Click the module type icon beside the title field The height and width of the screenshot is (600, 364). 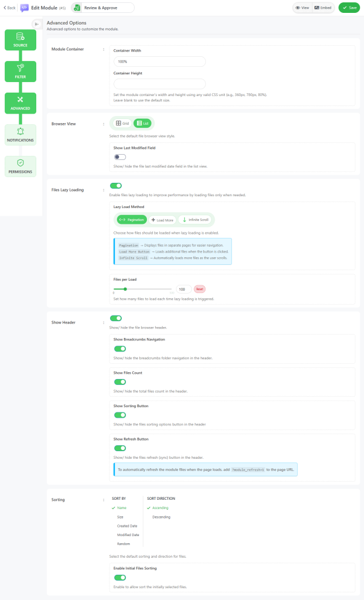[77, 8]
